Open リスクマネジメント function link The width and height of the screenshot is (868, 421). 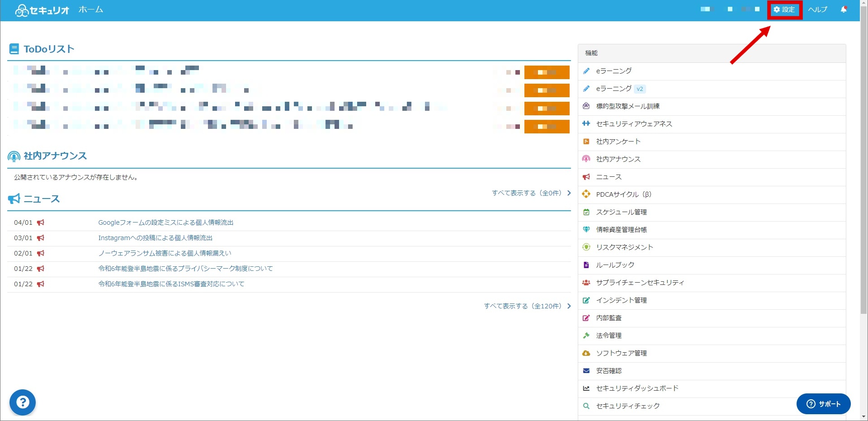(x=625, y=247)
